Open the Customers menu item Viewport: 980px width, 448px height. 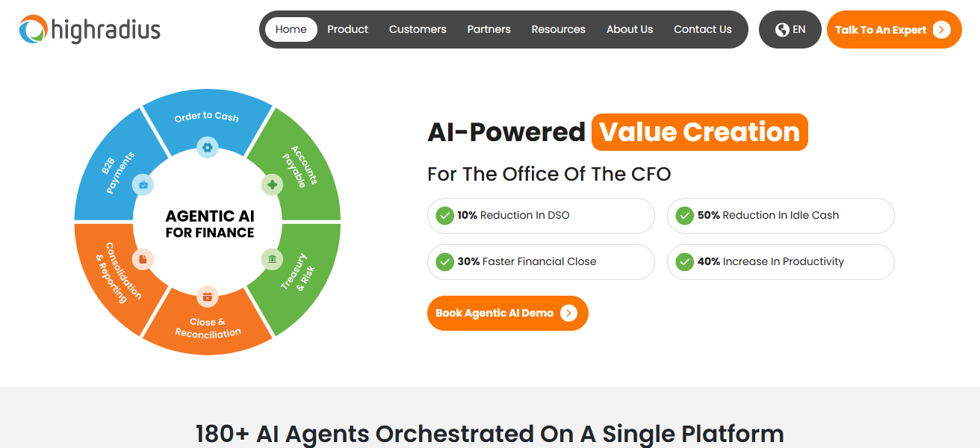tap(418, 30)
